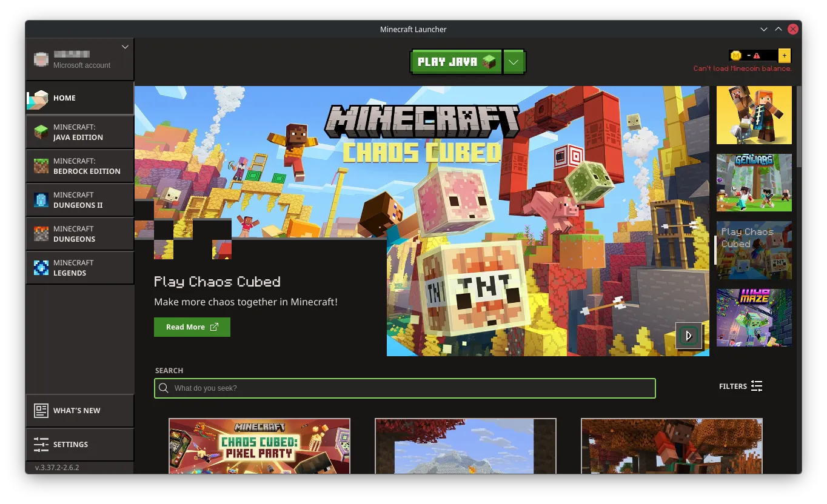This screenshot has width=827, height=504.
Task: Click the filters list icon beside FILTERS
Action: [x=757, y=386]
